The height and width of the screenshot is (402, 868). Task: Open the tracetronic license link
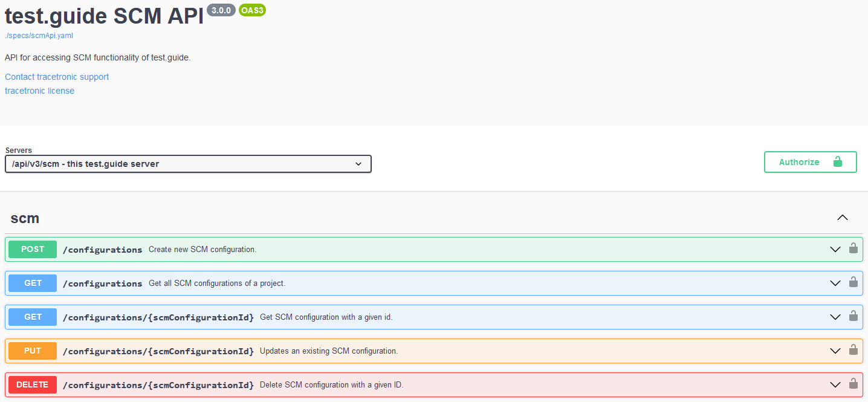(x=39, y=91)
